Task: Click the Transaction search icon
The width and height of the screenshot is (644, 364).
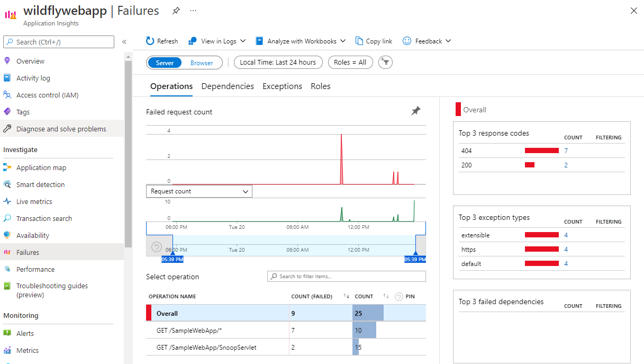Action: coord(7,218)
